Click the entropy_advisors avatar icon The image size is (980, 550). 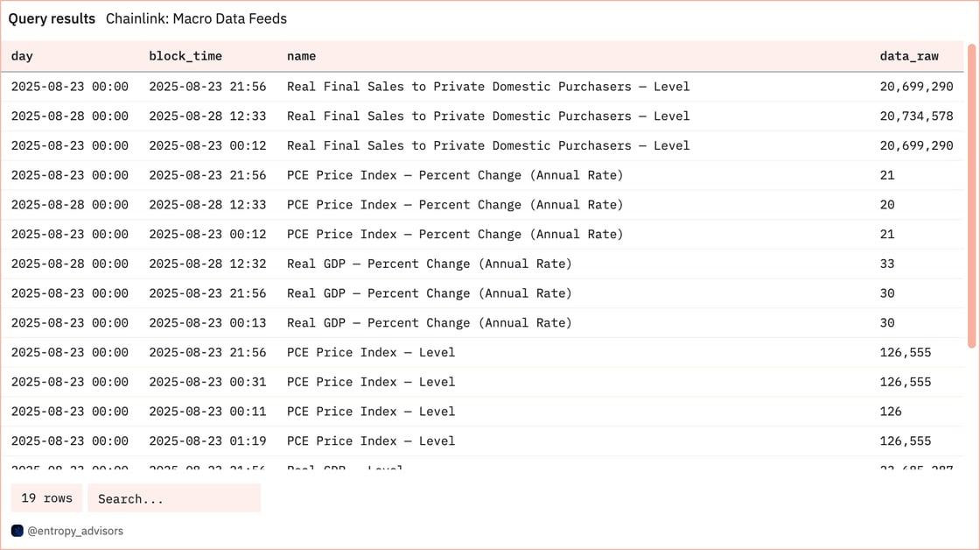click(17, 531)
